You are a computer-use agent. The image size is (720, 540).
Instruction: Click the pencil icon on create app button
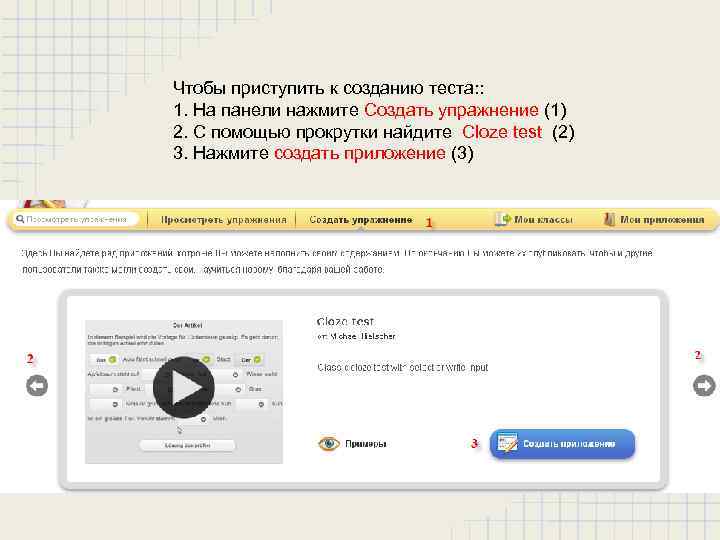pos(507,444)
